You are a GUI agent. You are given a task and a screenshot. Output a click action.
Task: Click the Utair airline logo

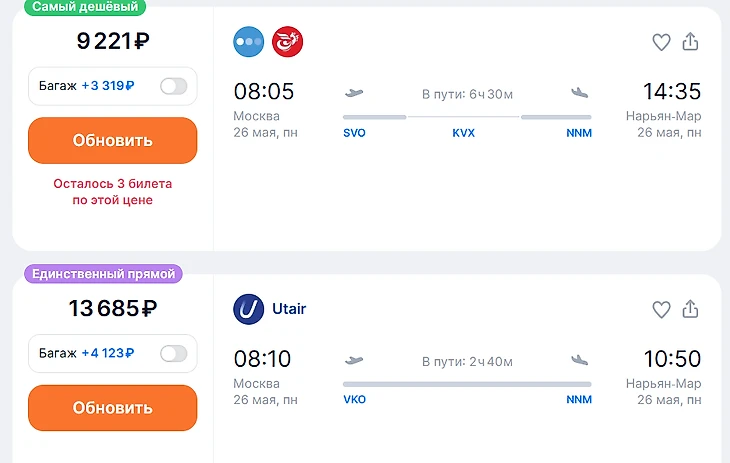(x=249, y=309)
